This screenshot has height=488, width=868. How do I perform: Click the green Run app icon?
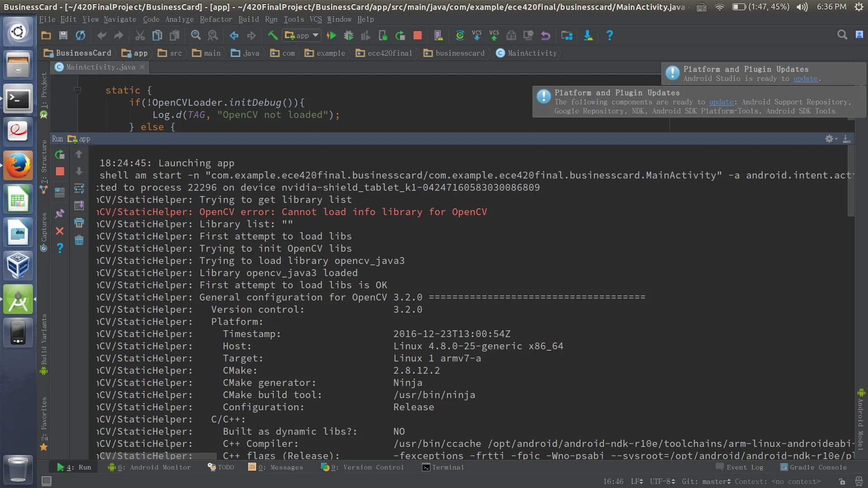click(x=331, y=35)
